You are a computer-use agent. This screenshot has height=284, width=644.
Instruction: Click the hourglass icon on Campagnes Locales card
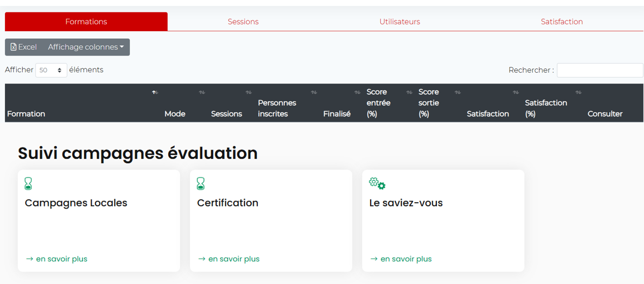28,184
